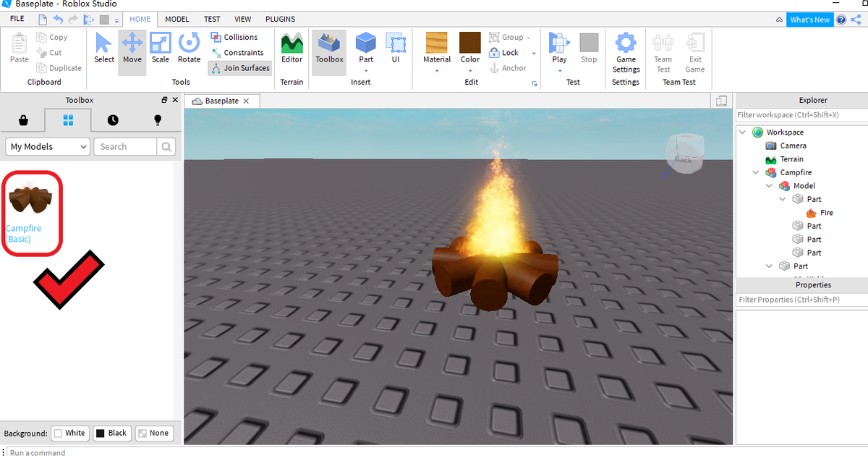This screenshot has width=868, height=456.
Task: Open the UI insert tool
Action: click(396, 48)
